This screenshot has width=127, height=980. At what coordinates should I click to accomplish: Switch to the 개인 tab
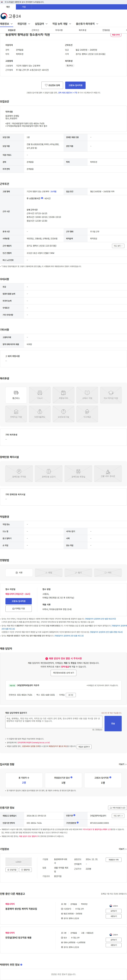(8, 7)
